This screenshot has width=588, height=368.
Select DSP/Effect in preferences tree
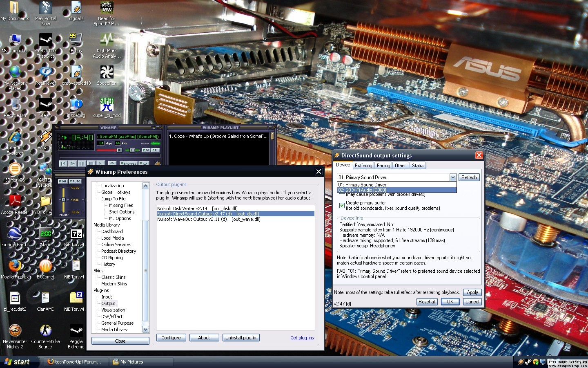tap(112, 316)
